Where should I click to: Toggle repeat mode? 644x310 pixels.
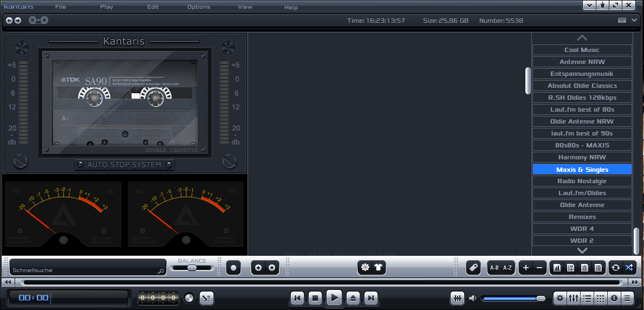point(615,268)
